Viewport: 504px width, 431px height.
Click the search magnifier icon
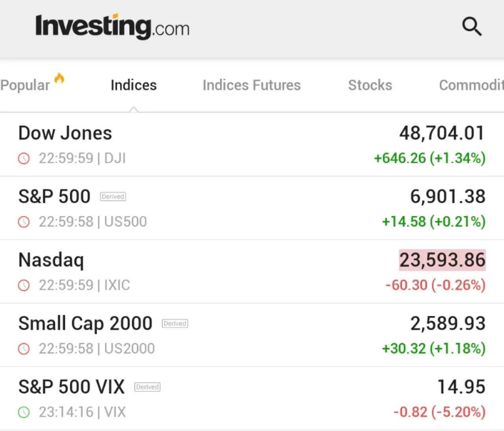coord(472,27)
